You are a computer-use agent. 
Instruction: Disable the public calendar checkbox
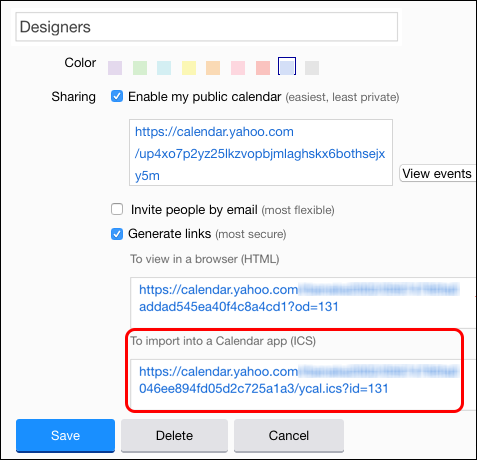pos(117,96)
